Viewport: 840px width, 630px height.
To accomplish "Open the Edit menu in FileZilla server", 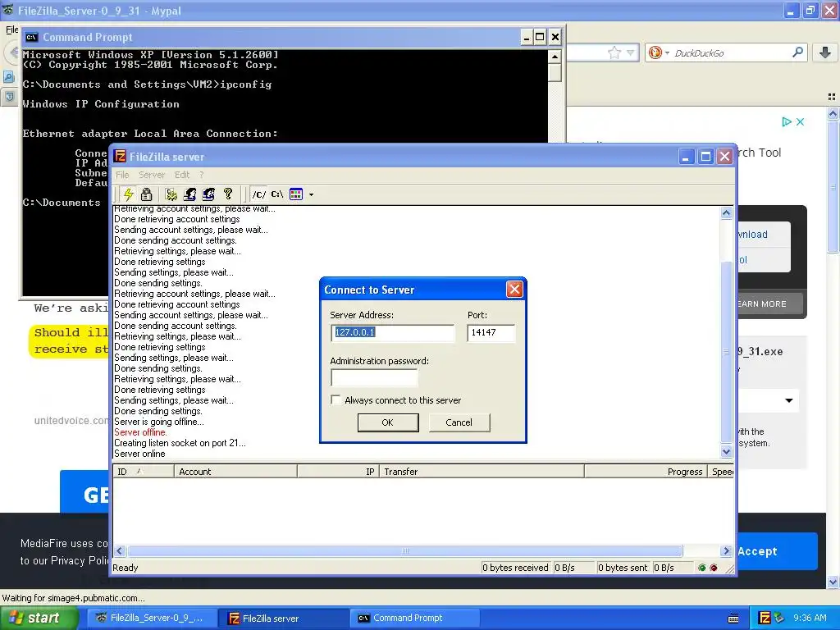I will coord(181,175).
